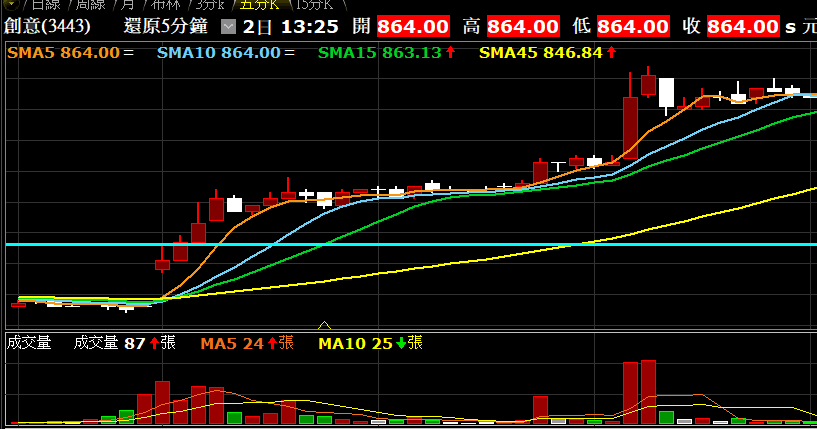Click the SMA45 yellow indicator label
Viewport: 817px width, 429px height.
(540, 52)
